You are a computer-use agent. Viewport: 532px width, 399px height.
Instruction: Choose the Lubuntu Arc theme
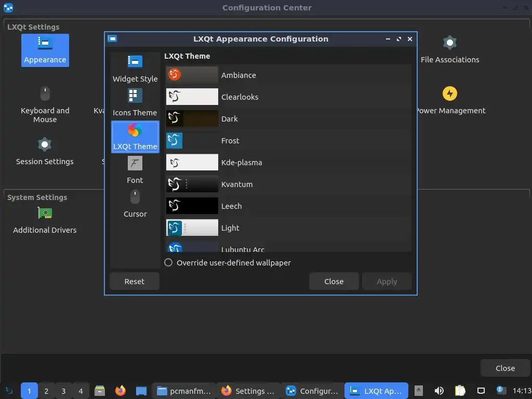(288, 247)
